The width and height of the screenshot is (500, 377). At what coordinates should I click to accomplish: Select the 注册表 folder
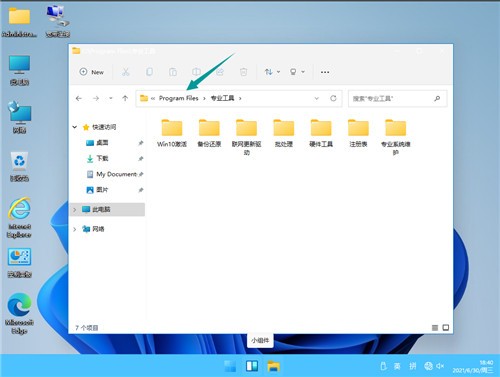(358, 133)
